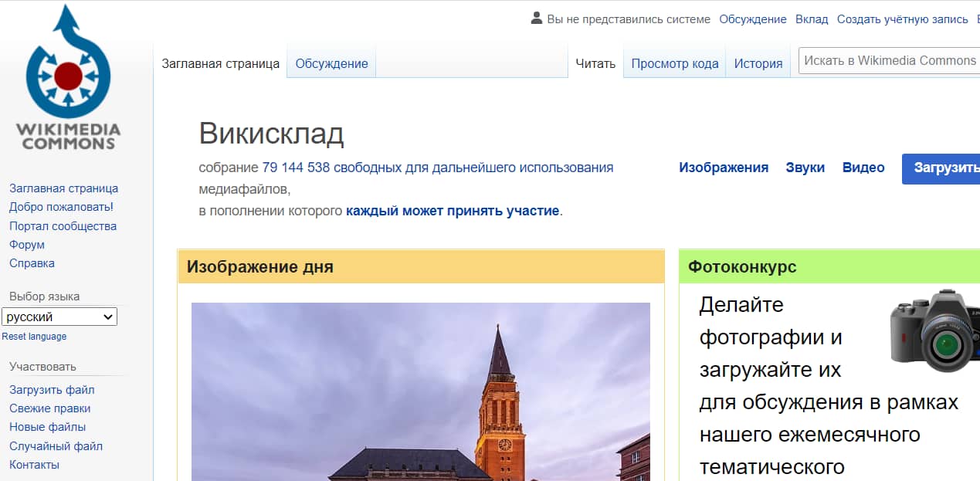This screenshot has height=481, width=980.
Task: Switch to the Обсуждение page tab
Action: click(x=331, y=63)
